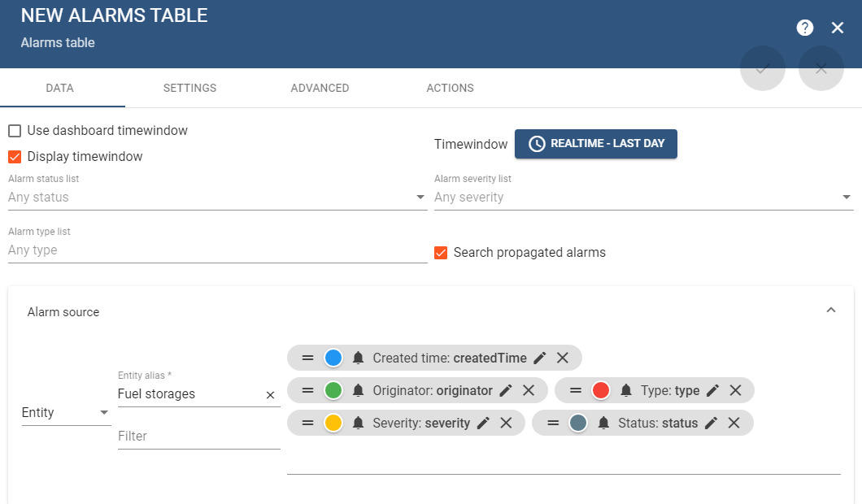Enable Use dashboard timewindow checkbox
Image resolution: width=862 pixels, height=504 pixels.
pos(15,131)
